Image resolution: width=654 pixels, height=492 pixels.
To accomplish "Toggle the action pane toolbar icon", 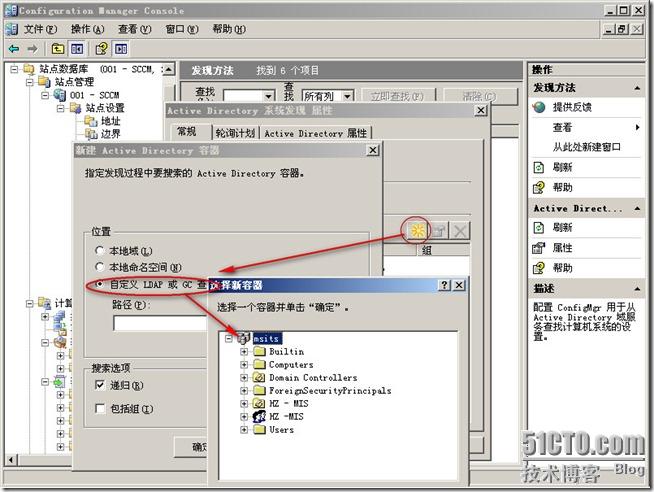I will click(121, 49).
